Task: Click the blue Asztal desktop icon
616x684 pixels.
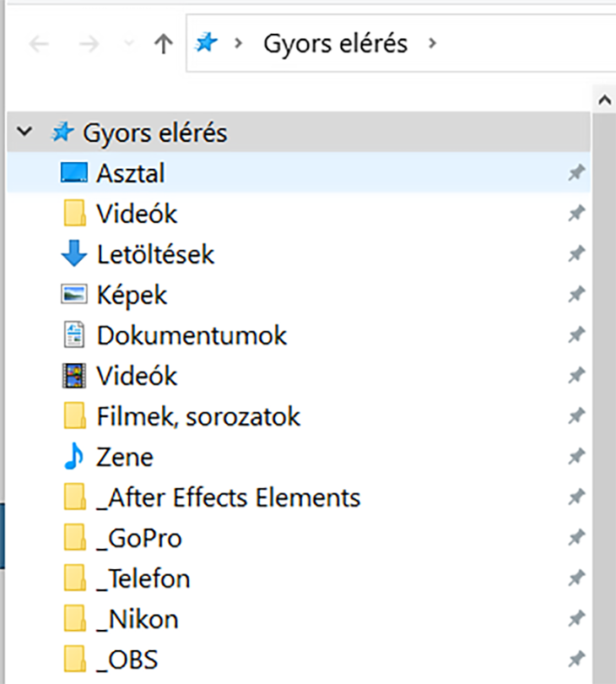Action: (73, 173)
